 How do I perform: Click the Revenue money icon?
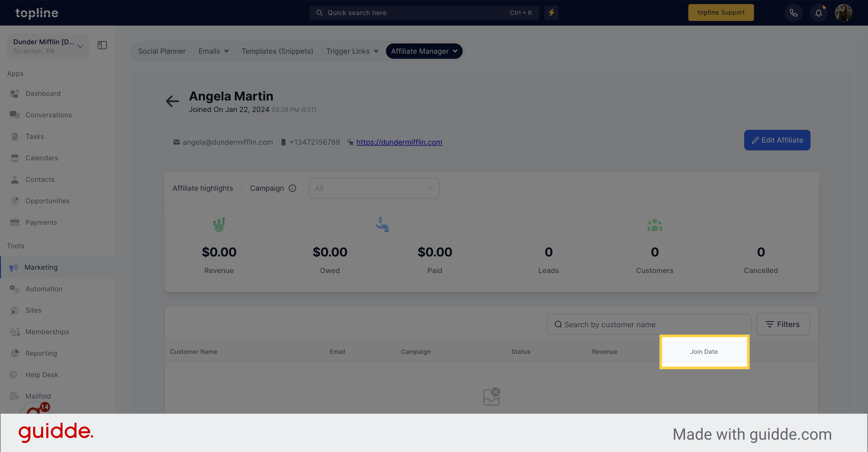click(219, 224)
